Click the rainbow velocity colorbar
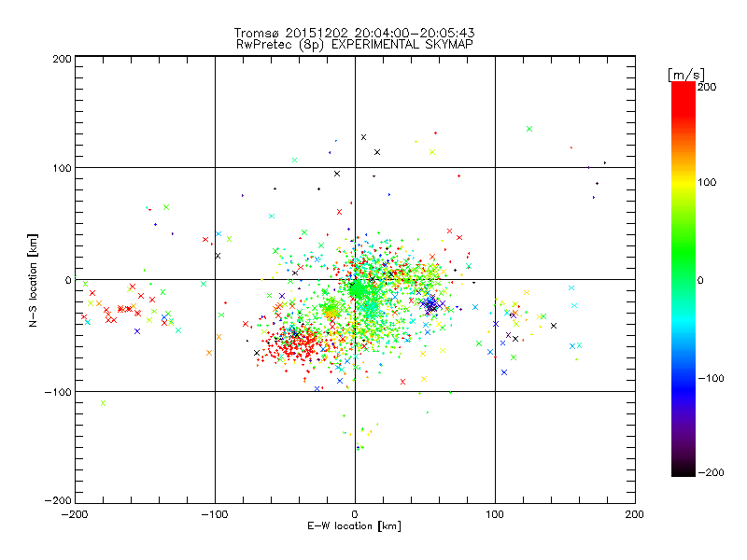 point(684,279)
